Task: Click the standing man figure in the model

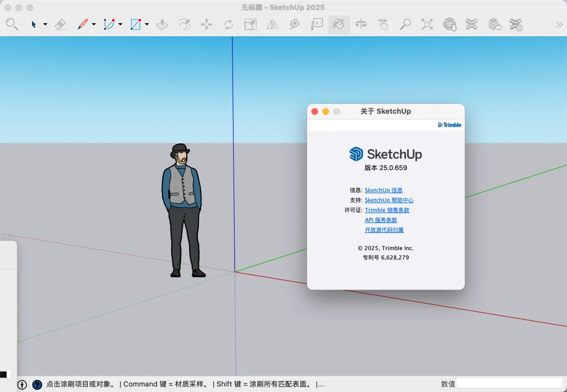Action: coord(184,210)
